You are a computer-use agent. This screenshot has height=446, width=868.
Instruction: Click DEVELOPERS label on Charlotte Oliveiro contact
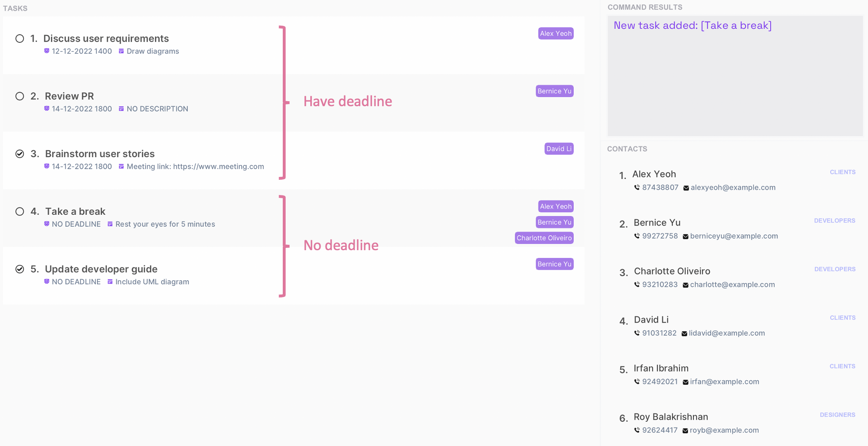(x=835, y=269)
